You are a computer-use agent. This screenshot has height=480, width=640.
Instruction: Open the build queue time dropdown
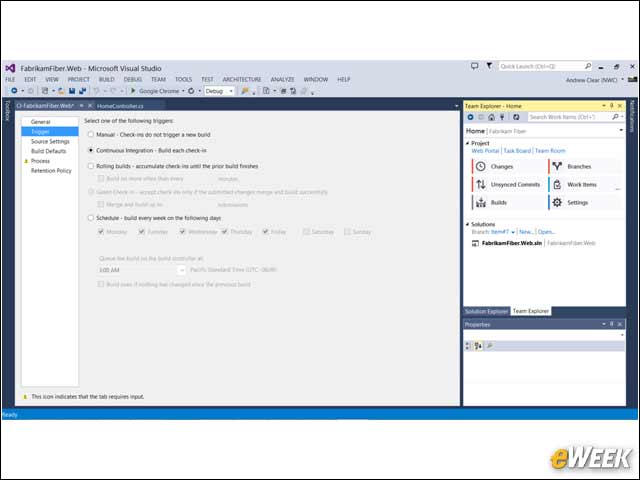(181, 270)
